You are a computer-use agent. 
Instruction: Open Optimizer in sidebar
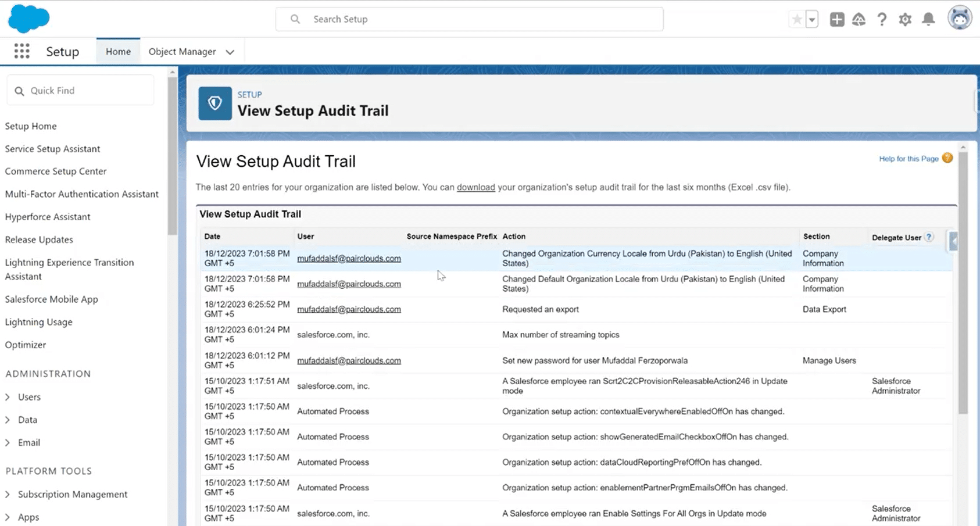26,345
